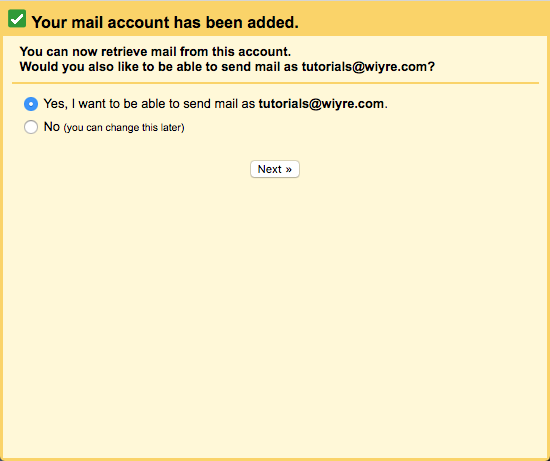Click the Next » button
The image size is (550, 461).
275,169
